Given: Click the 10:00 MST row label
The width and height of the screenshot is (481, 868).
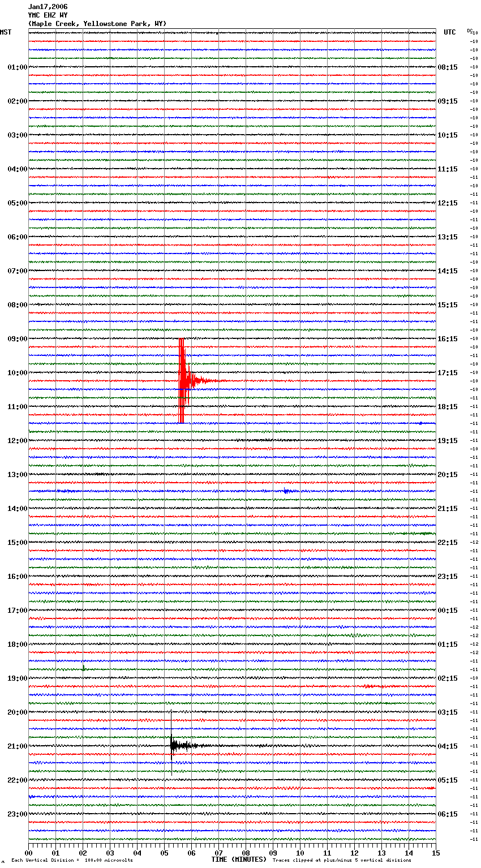Looking at the screenshot, I should point(17,373).
